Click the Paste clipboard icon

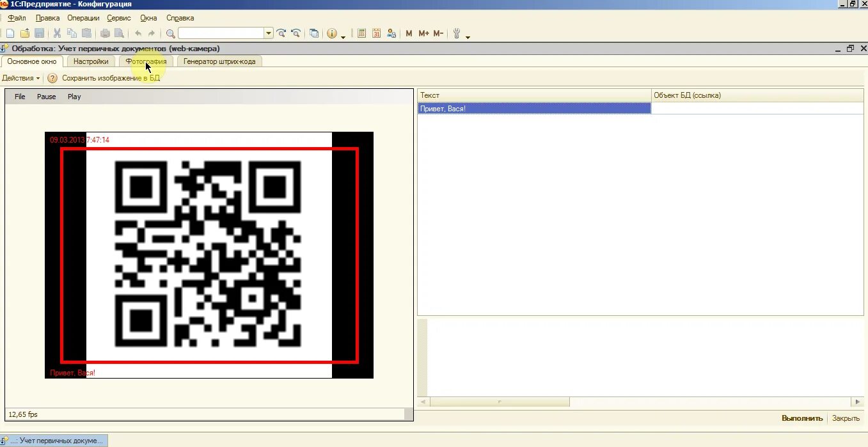pos(86,33)
